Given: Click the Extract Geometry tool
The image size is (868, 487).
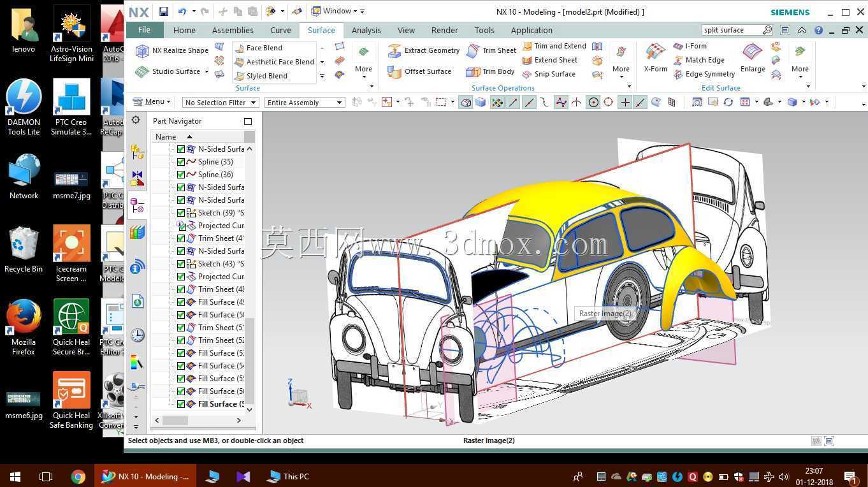Looking at the screenshot, I should coord(423,50).
